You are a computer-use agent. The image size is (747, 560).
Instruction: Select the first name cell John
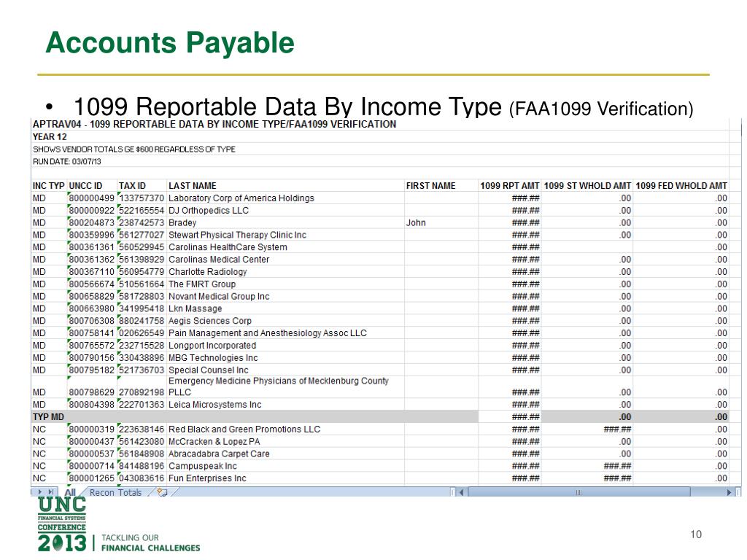(x=441, y=223)
